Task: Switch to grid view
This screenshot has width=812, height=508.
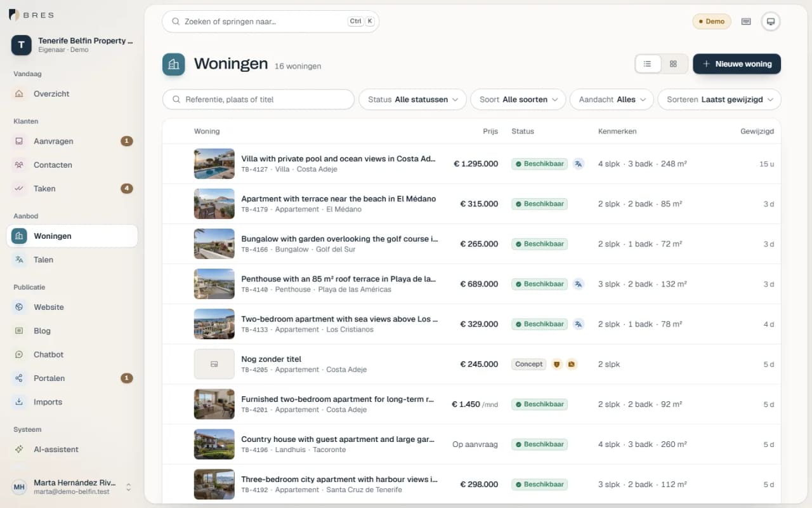Action: [674, 64]
